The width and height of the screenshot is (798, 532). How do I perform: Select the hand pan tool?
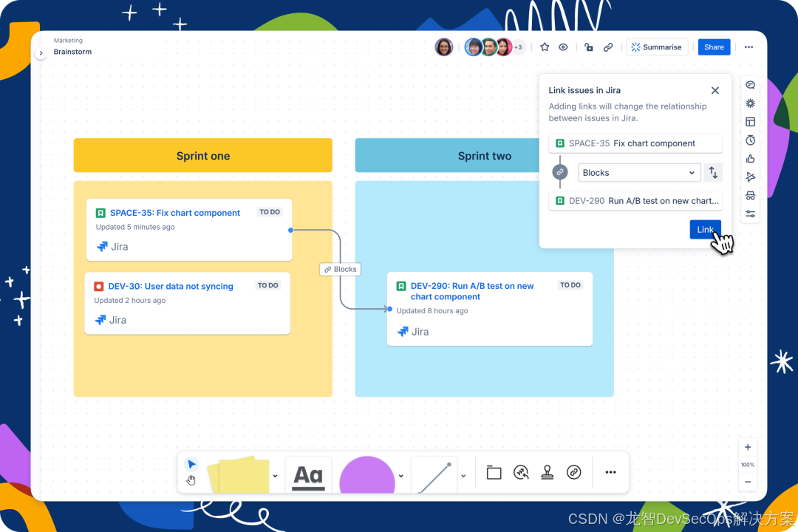point(191,480)
